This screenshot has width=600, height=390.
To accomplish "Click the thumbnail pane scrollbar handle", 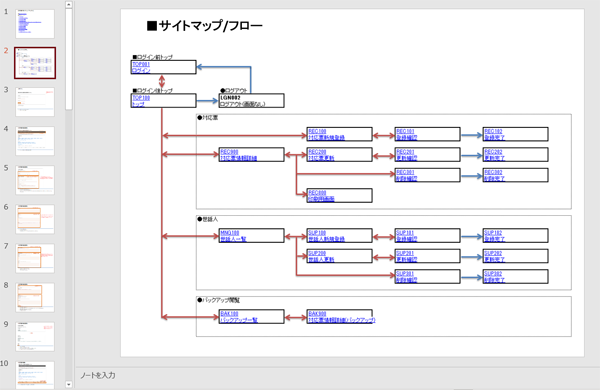I will click(69, 59).
